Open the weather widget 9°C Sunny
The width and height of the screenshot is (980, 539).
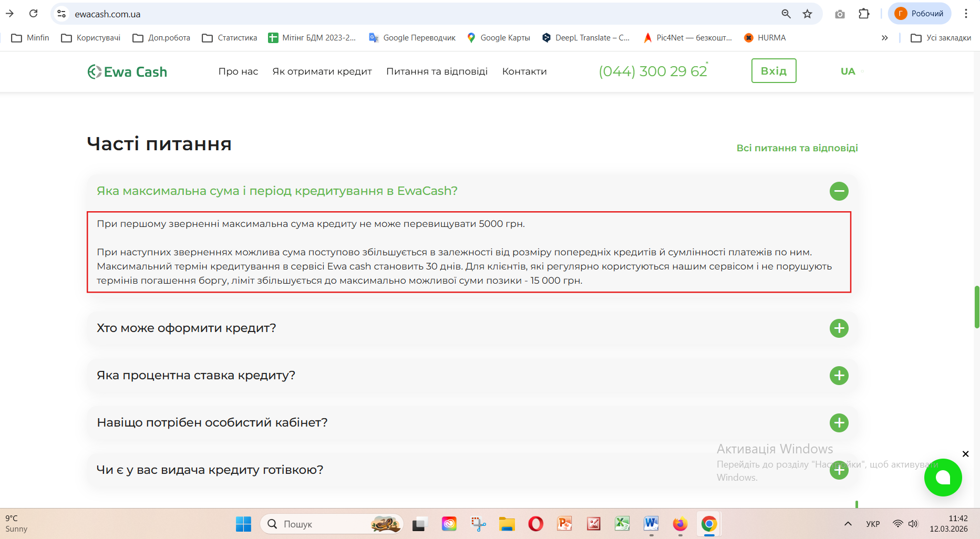[16, 524]
